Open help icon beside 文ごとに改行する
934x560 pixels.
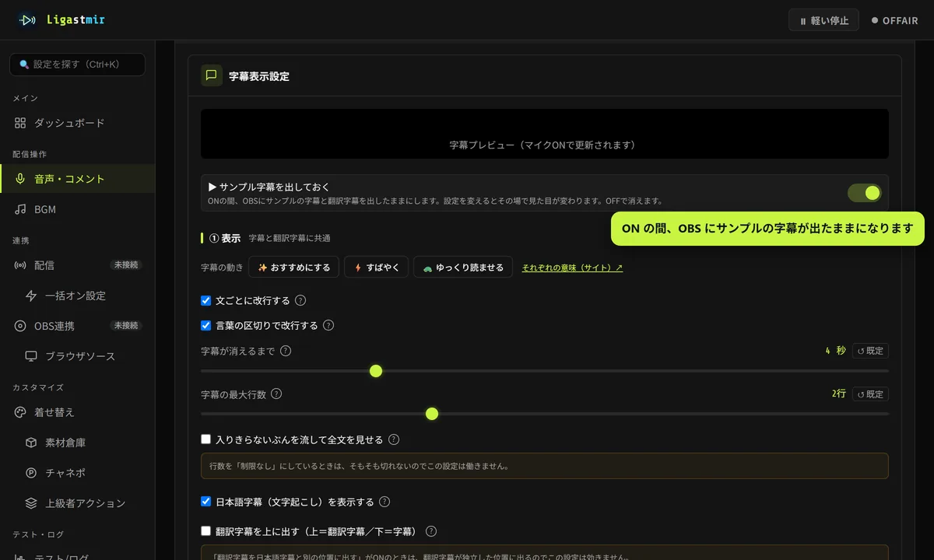click(x=300, y=301)
